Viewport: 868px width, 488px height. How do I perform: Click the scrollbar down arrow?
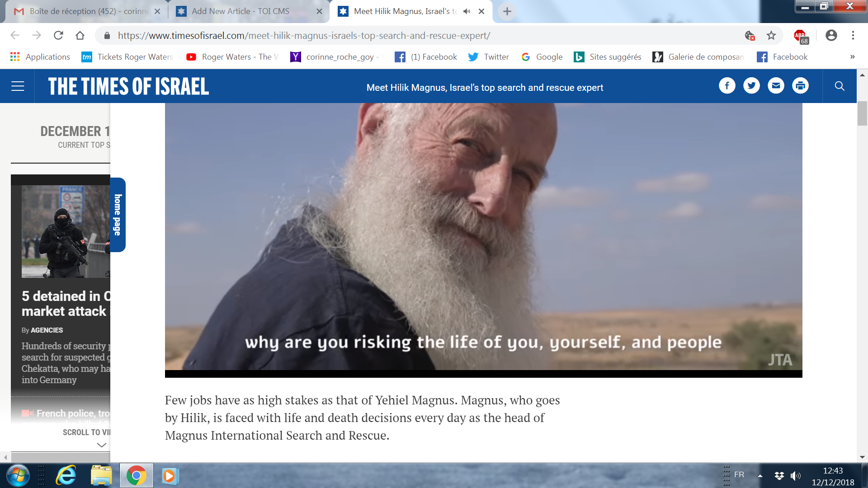[x=862, y=457]
